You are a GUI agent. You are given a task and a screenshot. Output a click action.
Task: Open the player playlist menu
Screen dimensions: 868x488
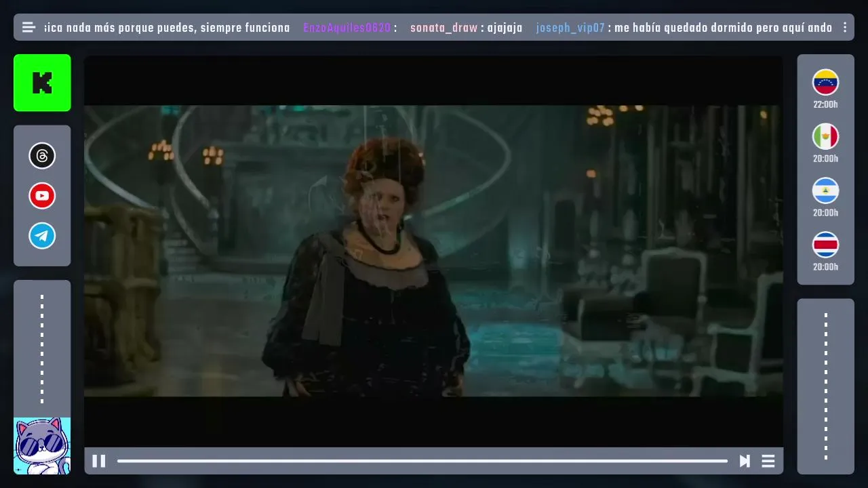768,461
